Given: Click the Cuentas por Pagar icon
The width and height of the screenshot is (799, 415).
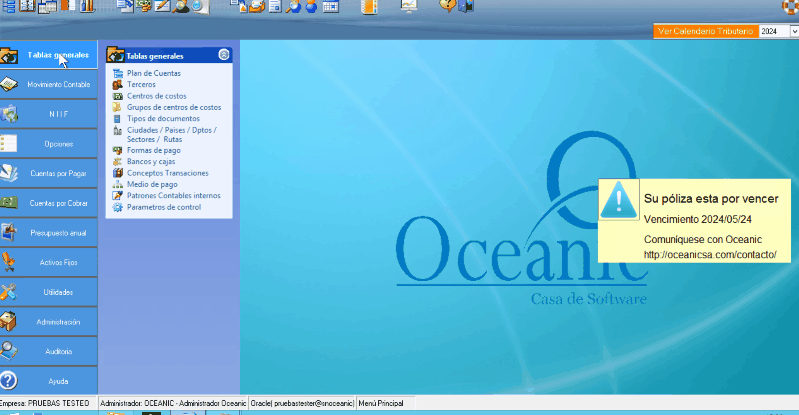Looking at the screenshot, I should click(x=10, y=172).
